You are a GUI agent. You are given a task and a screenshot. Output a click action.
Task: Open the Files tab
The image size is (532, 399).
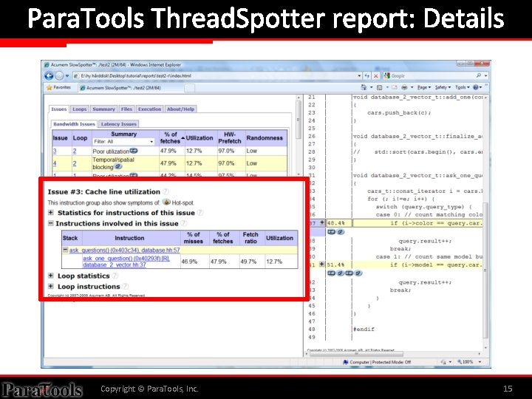(x=126, y=109)
